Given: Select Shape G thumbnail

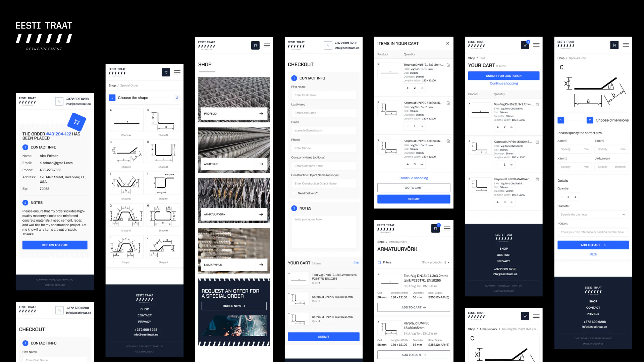Looking at the screenshot, I should [x=126, y=215].
